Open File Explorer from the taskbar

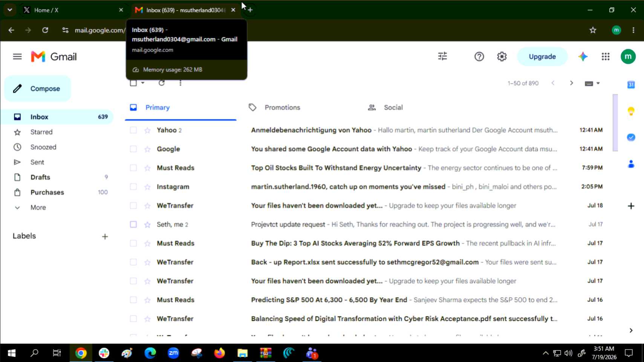(242, 353)
